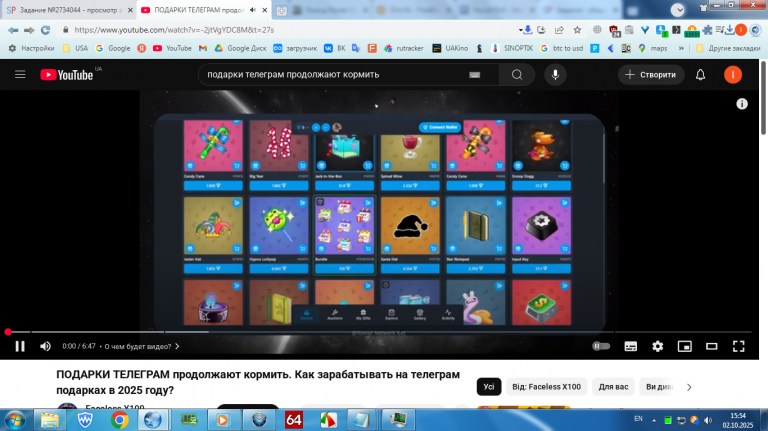Select the 'Для вас' chip
Viewport: 768px width, 431px height.
point(613,386)
